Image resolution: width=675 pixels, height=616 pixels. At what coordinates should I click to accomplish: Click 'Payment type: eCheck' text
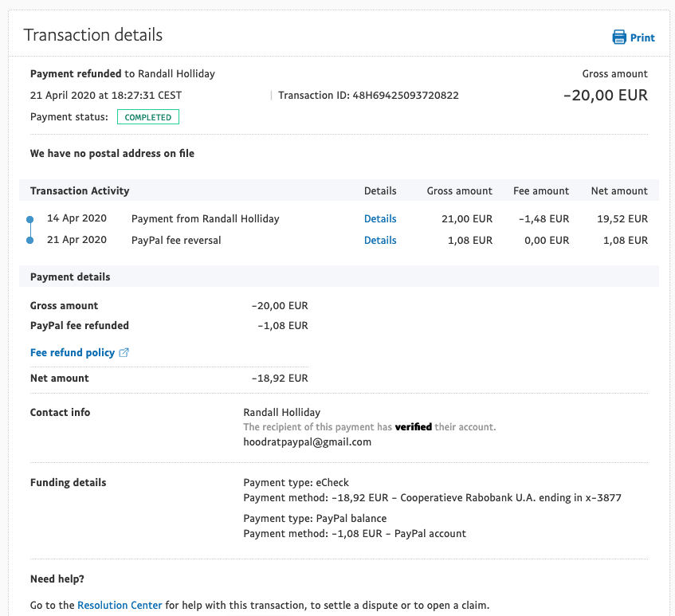pos(296,483)
